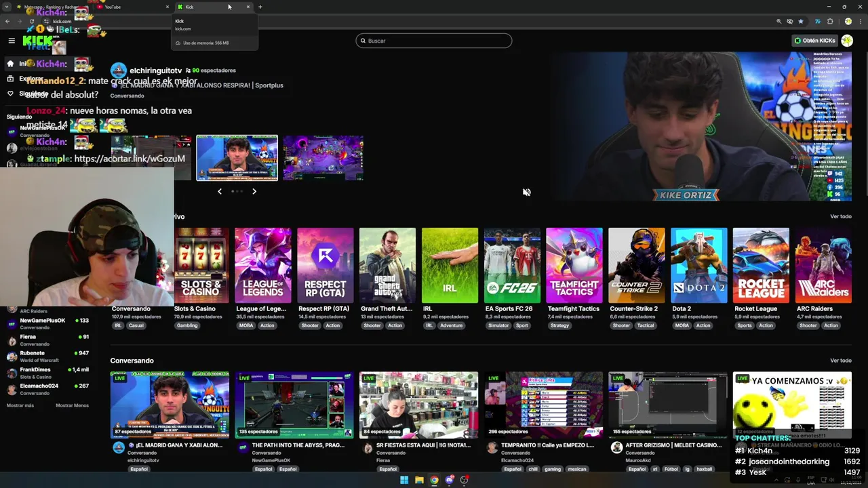The width and height of the screenshot is (868, 488).
Task: Open the League of Legends category card
Action: 263,266
